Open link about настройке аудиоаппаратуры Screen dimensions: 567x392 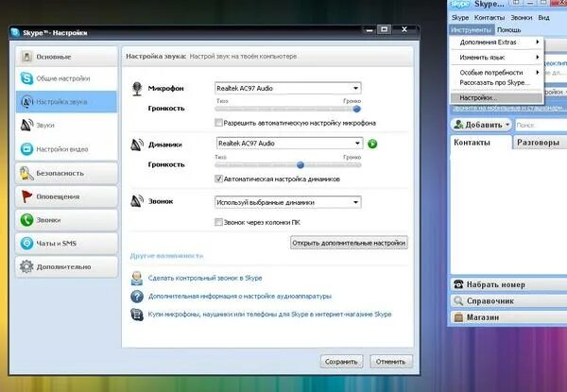pos(240,297)
